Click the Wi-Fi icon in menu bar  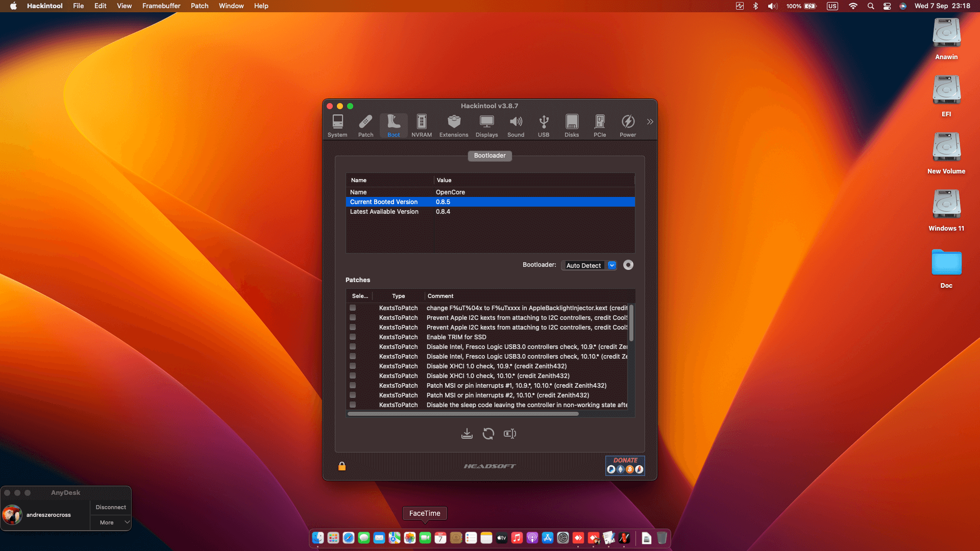(853, 6)
